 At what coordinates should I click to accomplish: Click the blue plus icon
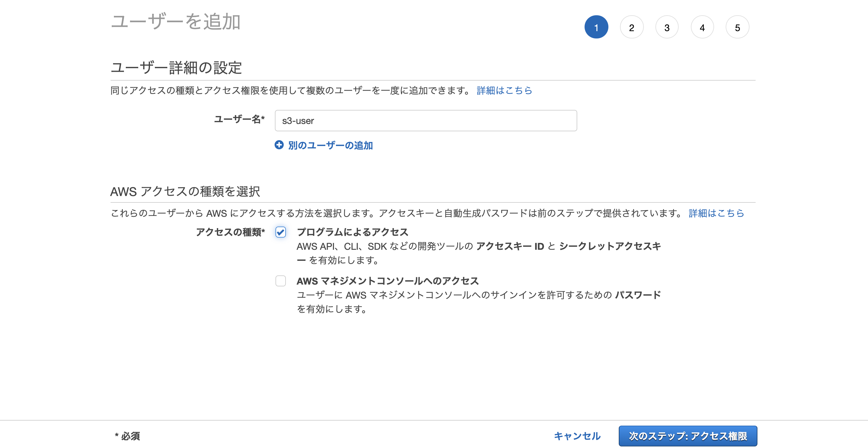(279, 145)
